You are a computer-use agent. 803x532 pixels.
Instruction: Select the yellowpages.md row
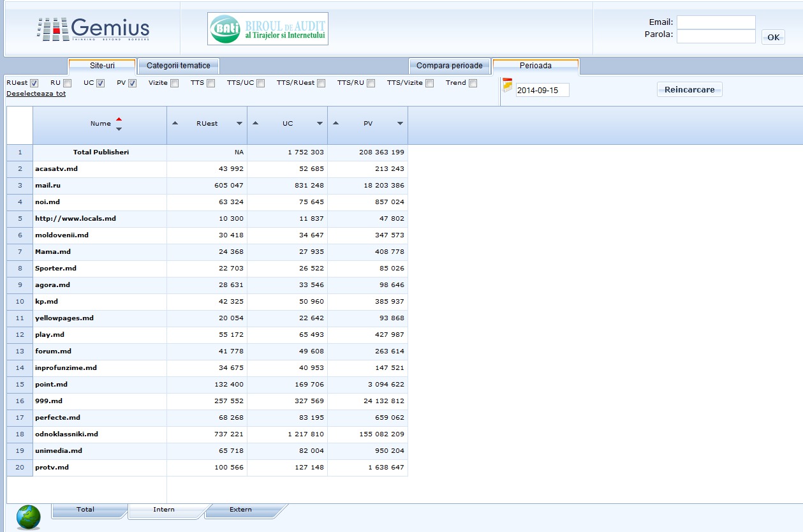coord(207,318)
